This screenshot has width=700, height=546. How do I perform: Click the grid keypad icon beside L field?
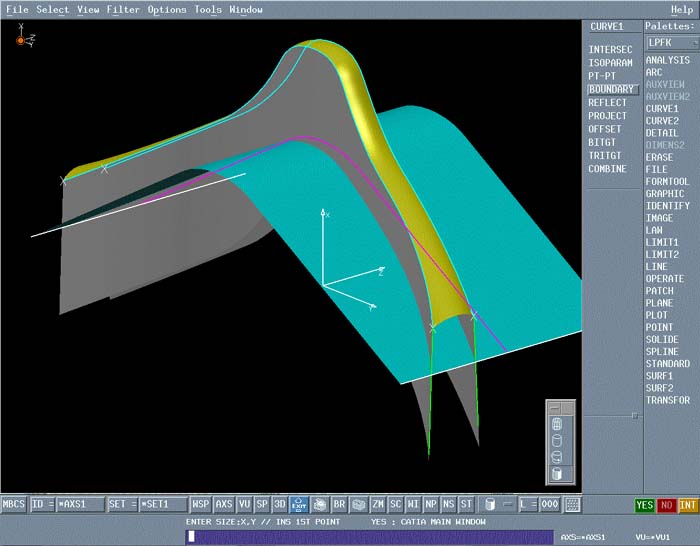pos(572,505)
